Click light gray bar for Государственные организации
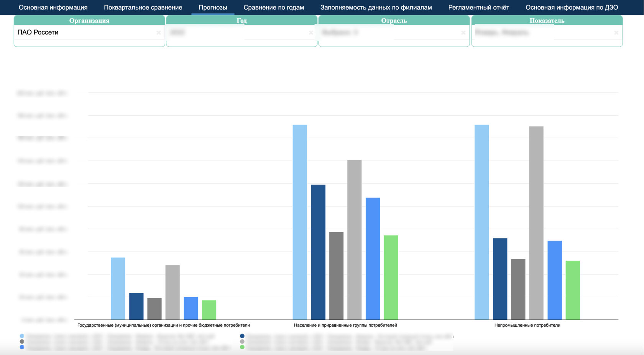 point(172,292)
